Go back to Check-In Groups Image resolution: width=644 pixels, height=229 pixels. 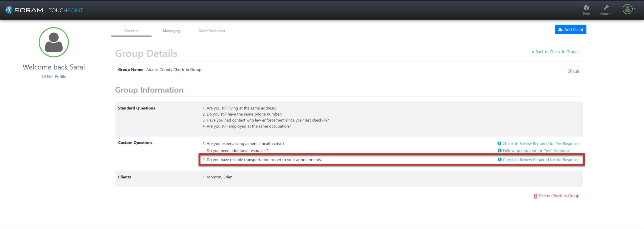coord(557,52)
